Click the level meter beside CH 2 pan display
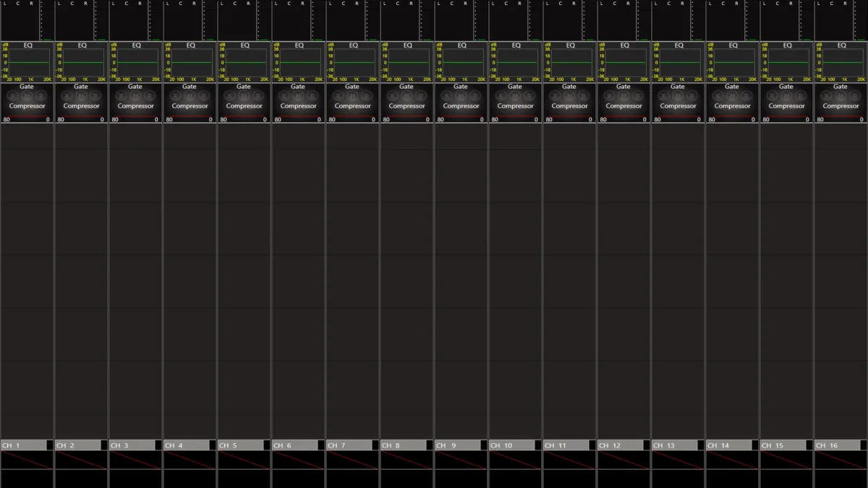 click(101, 20)
